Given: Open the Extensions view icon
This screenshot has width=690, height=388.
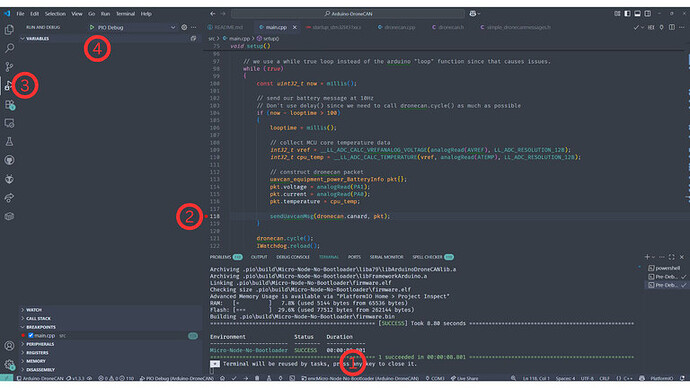Looking at the screenshot, I should 9,105.
